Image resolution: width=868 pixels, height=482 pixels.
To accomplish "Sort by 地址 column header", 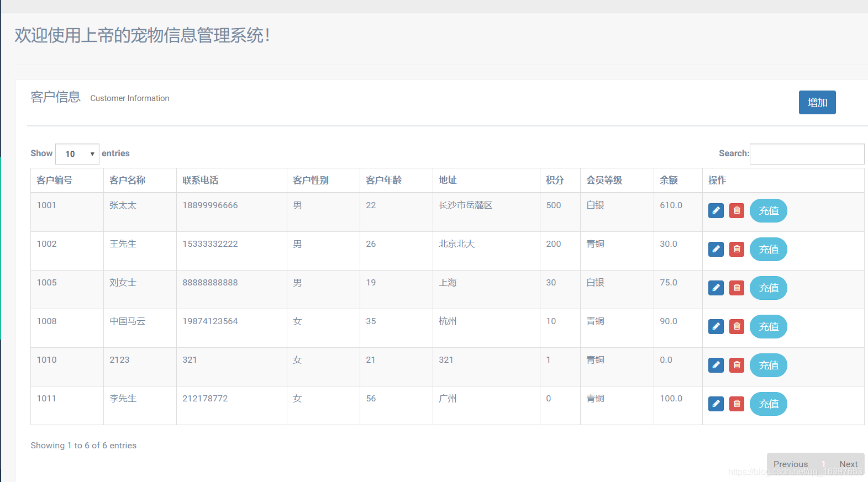I will (x=486, y=181).
